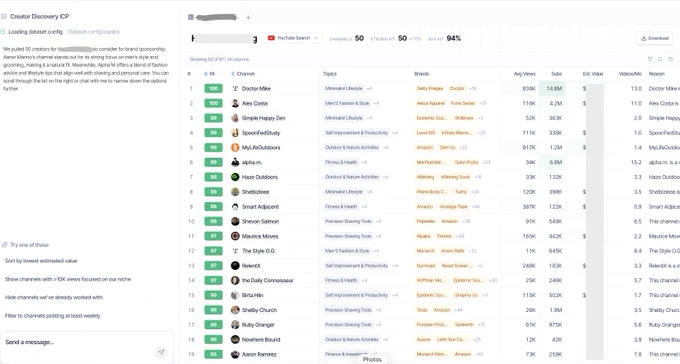Click the Est. Value column header
Screen dimensions: 680x364
593,74
